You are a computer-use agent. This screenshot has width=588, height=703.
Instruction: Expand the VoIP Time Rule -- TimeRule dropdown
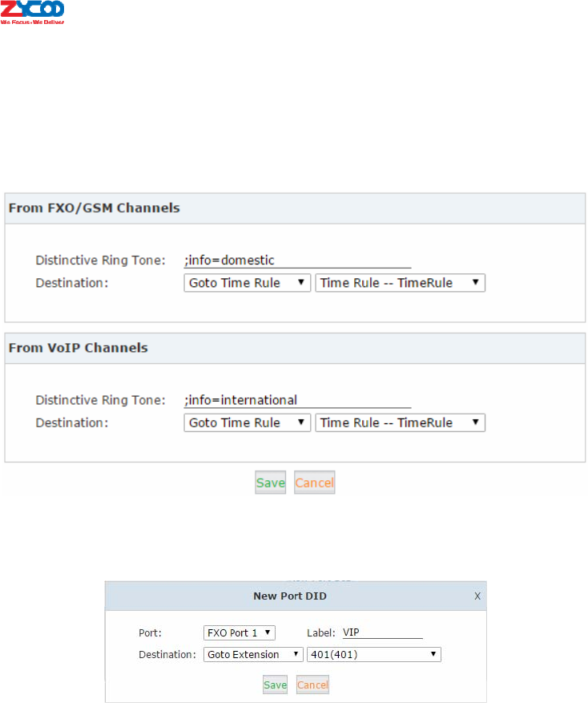pyautogui.click(x=400, y=422)
